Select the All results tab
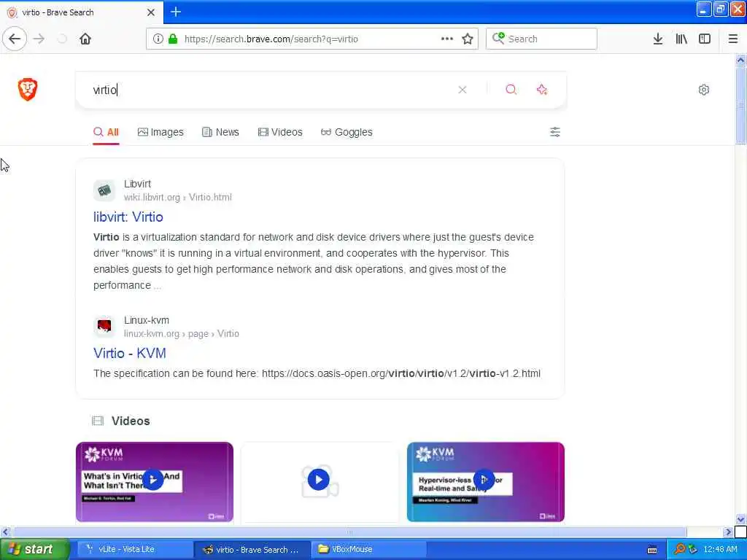This screenshot has height=560, width=747. [106, 132]
